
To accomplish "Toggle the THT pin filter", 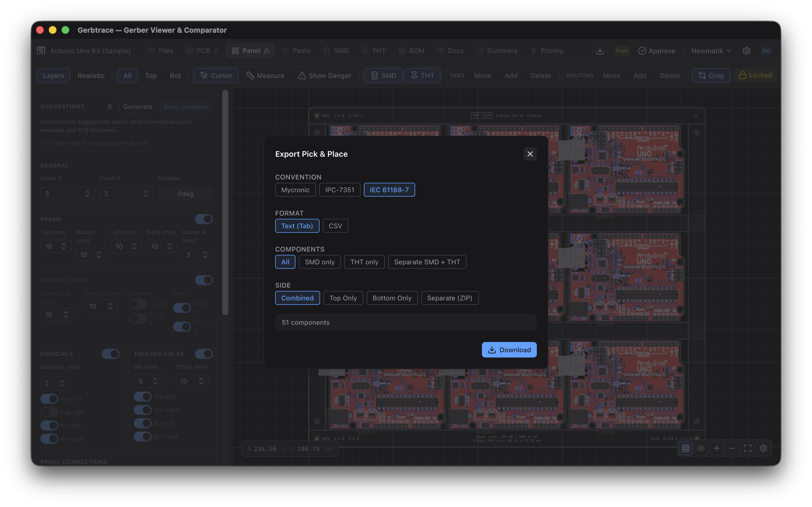I will 422,75.
